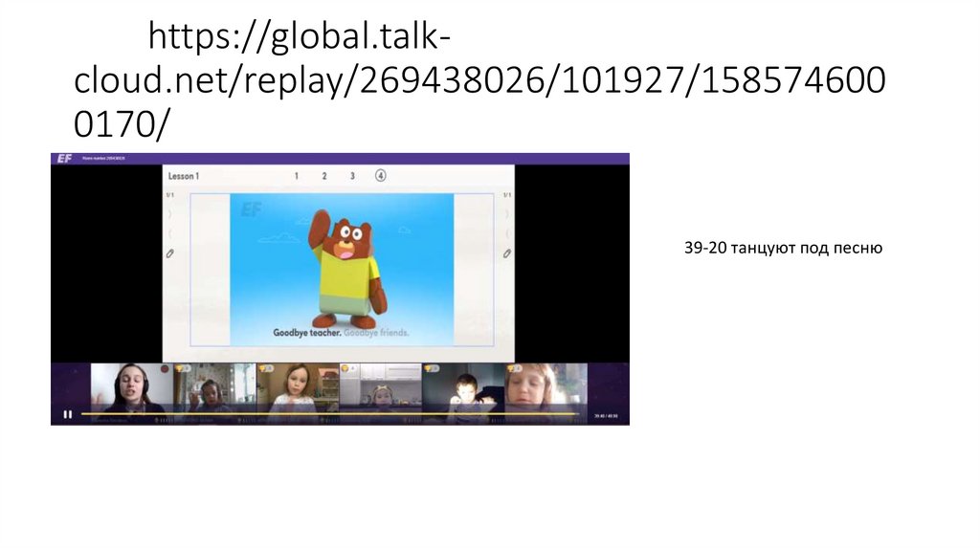Click trophy badge on dark-background student video
The width and height of the screenshot is (980, 549).
coord(432,368)
